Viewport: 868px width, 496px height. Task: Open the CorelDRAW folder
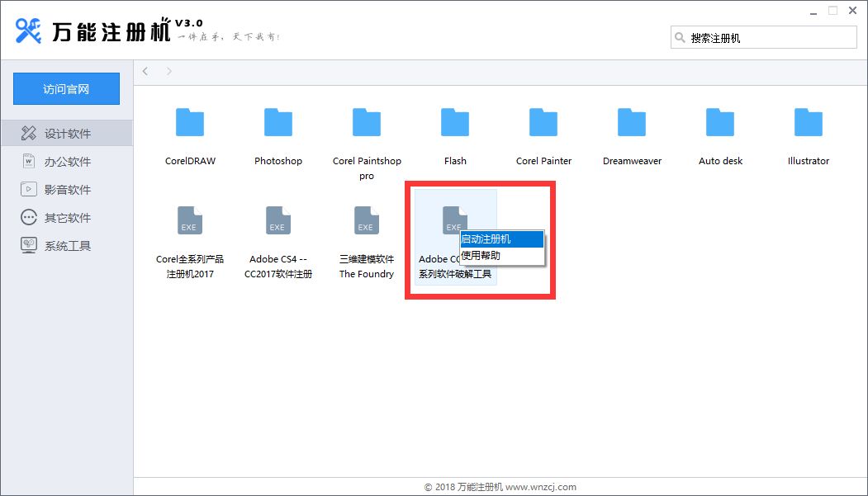190,123
